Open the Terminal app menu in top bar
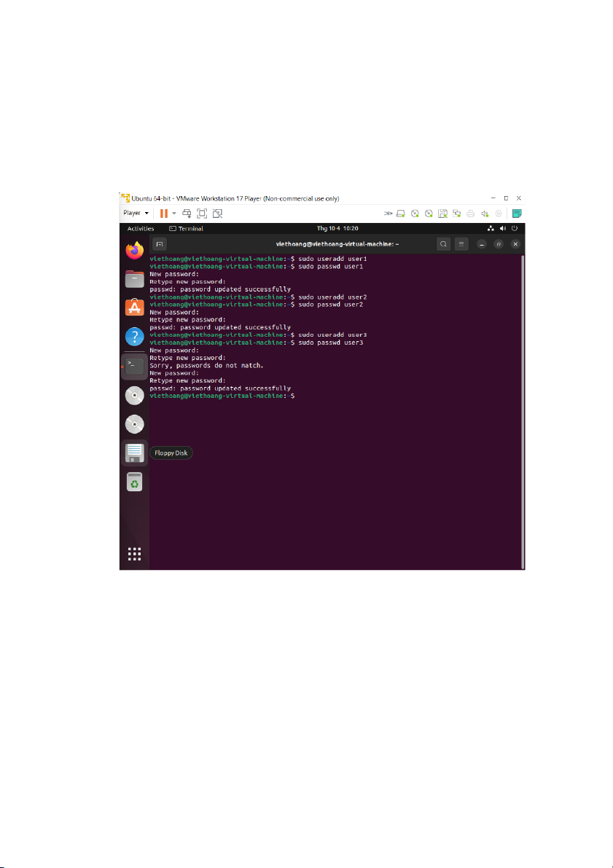 coord(187,229)
